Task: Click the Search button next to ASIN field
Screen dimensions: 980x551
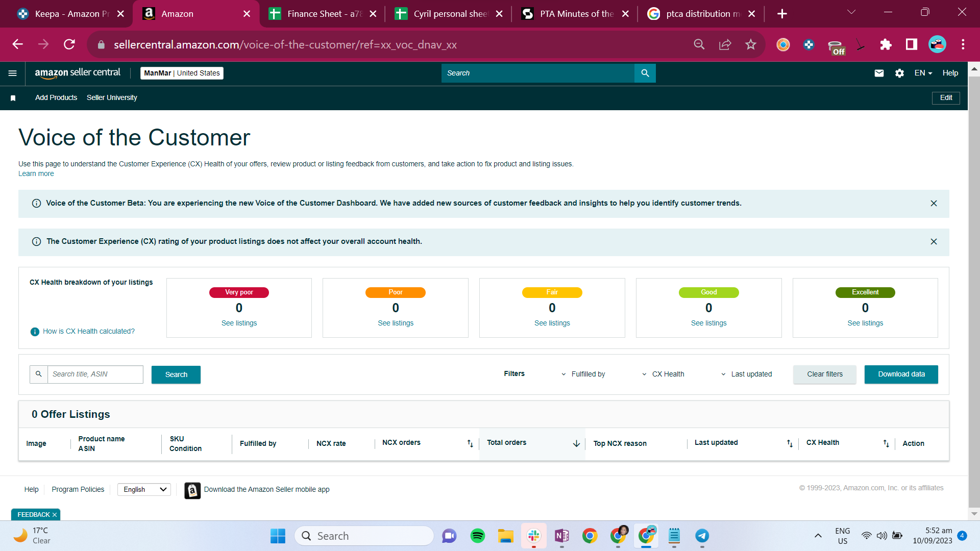Action: pyautogui.click(x=176, y=375)
